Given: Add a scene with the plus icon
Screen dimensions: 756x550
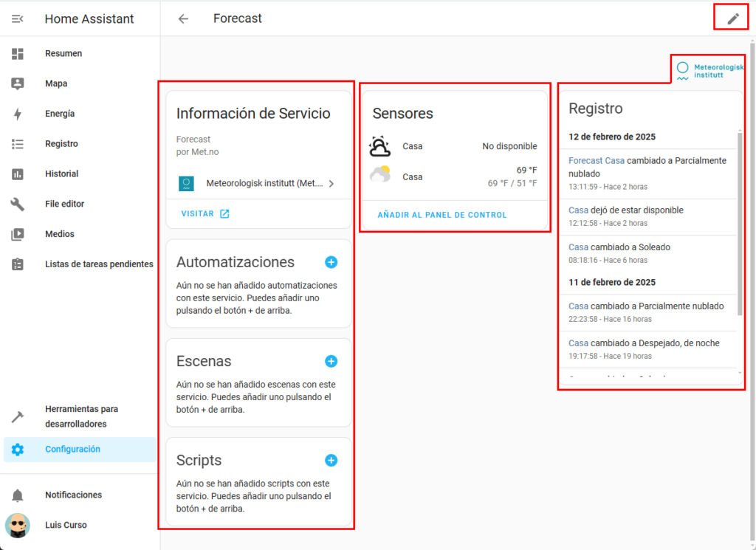Looking at the screenshot, I should tap(331, 361).
